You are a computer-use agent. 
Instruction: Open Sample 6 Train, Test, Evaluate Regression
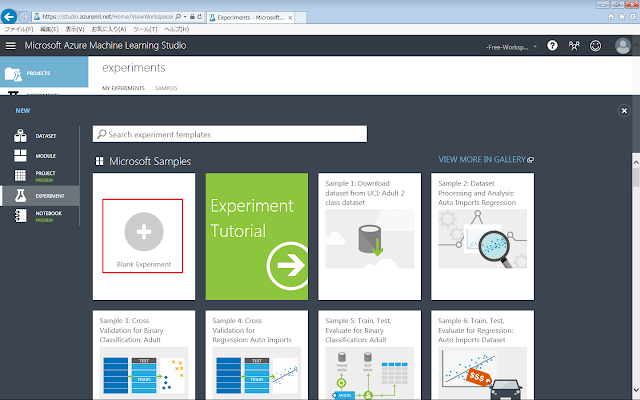tap(482, 355)
